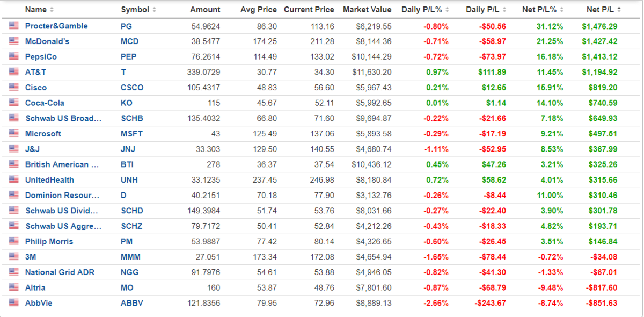Click the SCHD ticker symbol
Viewport: 644px width, 317px height.
click(132, 211)
